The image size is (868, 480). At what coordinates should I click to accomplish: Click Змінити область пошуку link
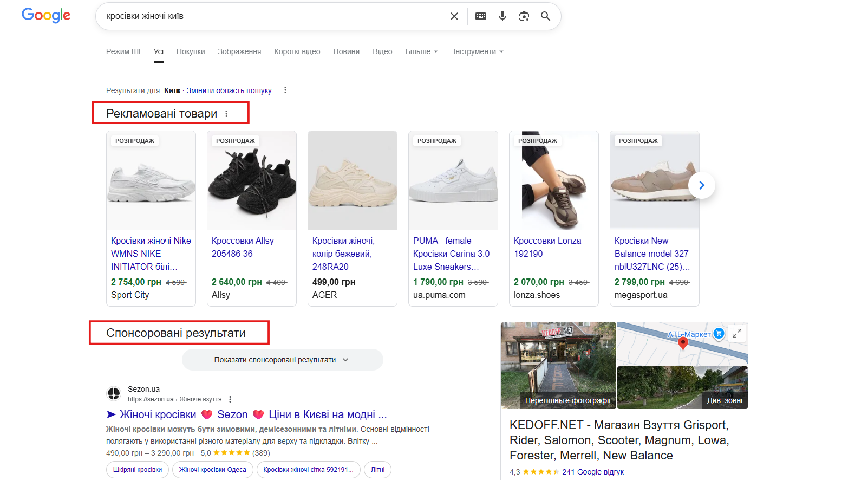[x=229, y=90]
